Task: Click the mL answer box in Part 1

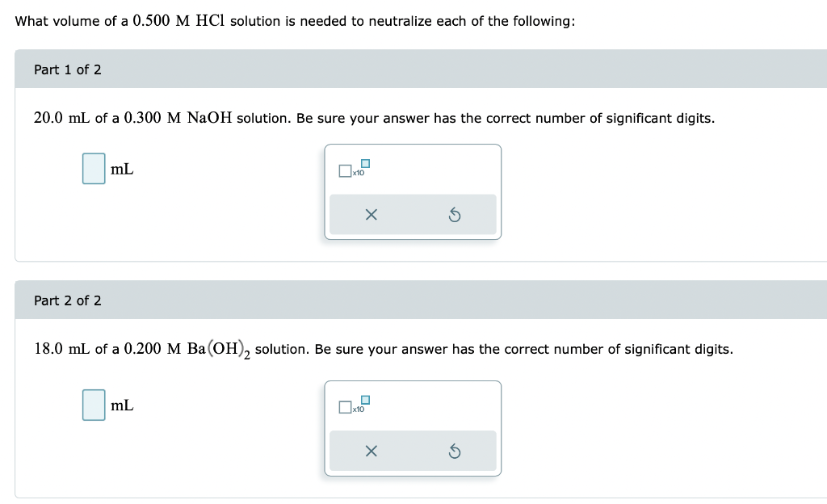Action: 93,169
